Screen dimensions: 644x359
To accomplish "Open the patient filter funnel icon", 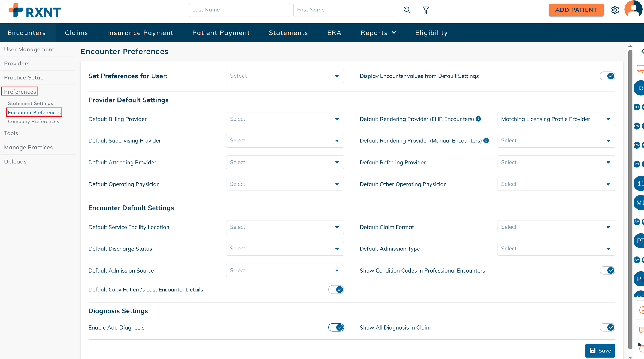I will [426, 10].
